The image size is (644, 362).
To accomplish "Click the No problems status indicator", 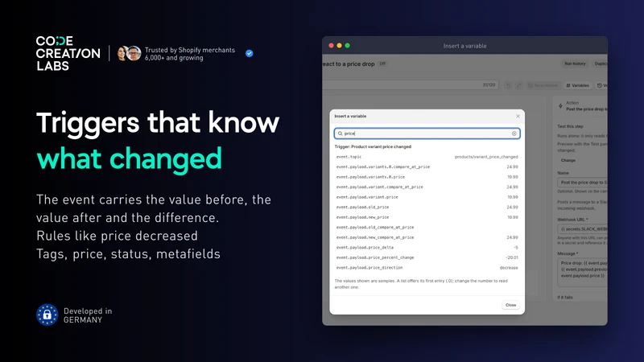I will (543, 85).
